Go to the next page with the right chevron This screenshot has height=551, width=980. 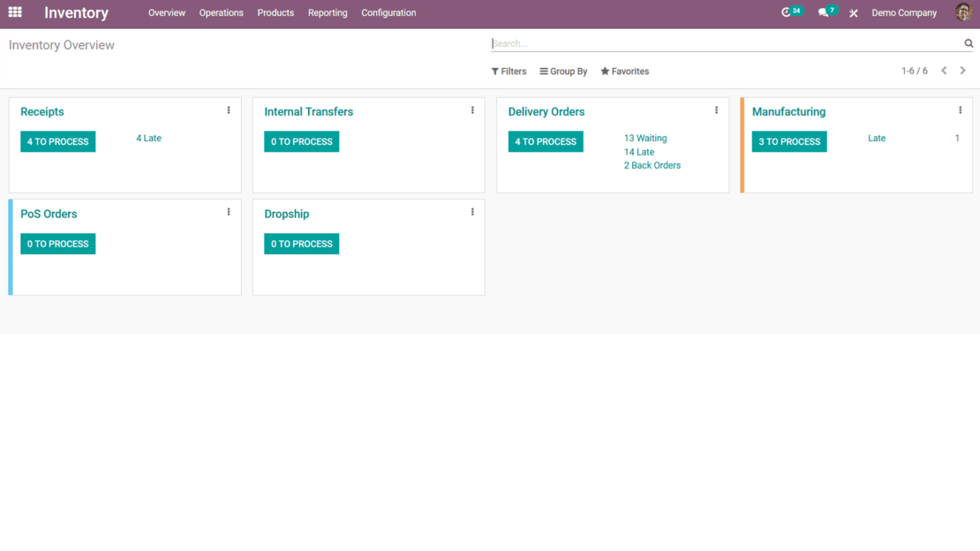pos(963,70)
